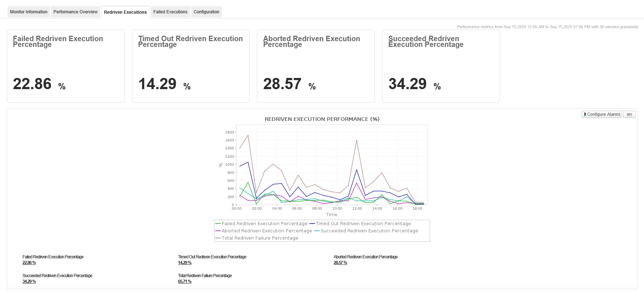Select the Redriven Executions tab

125,12
